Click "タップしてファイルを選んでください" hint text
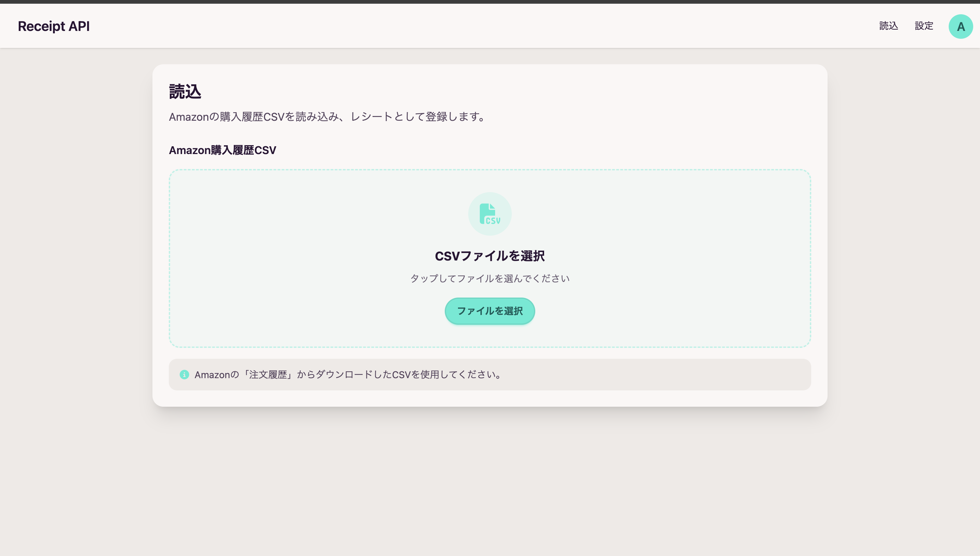Image resolution: width=980 pixels, height=556 pixels. pos(490,279)
